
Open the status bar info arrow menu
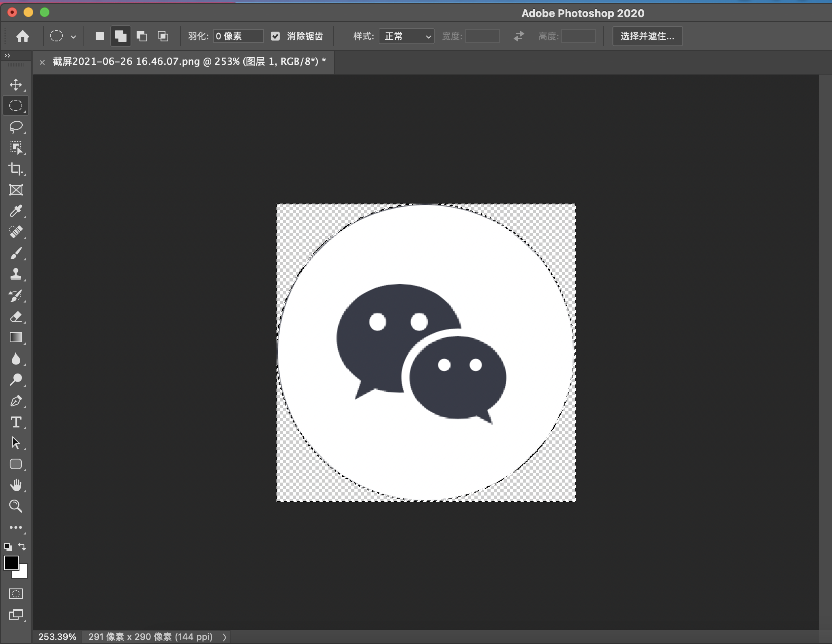click(x=225, y=637)
